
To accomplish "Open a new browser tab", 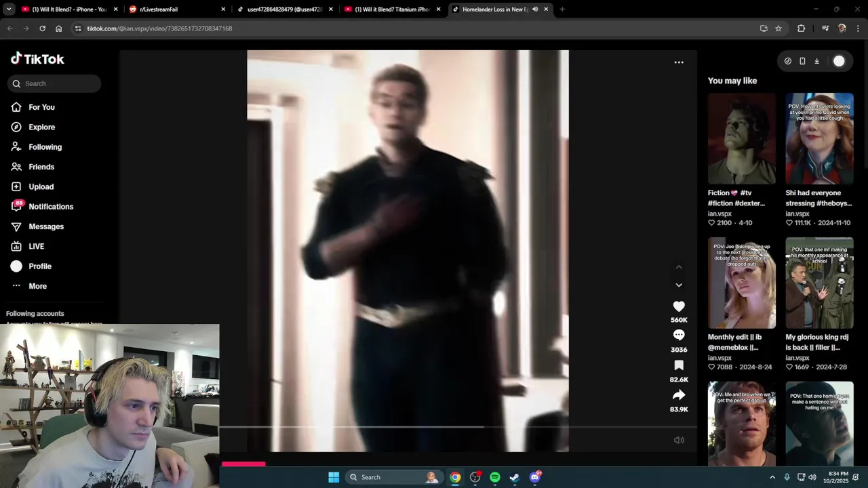I will tap(562, 9).
